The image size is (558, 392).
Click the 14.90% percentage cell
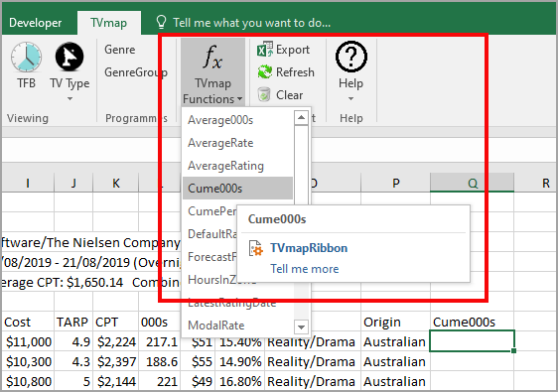[x=240, y=361]
